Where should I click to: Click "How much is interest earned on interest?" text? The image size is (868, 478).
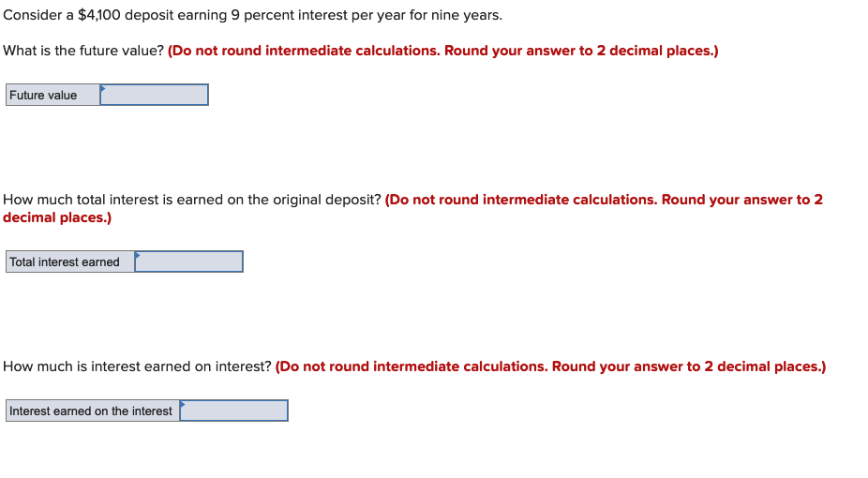[x=137, y=366]
